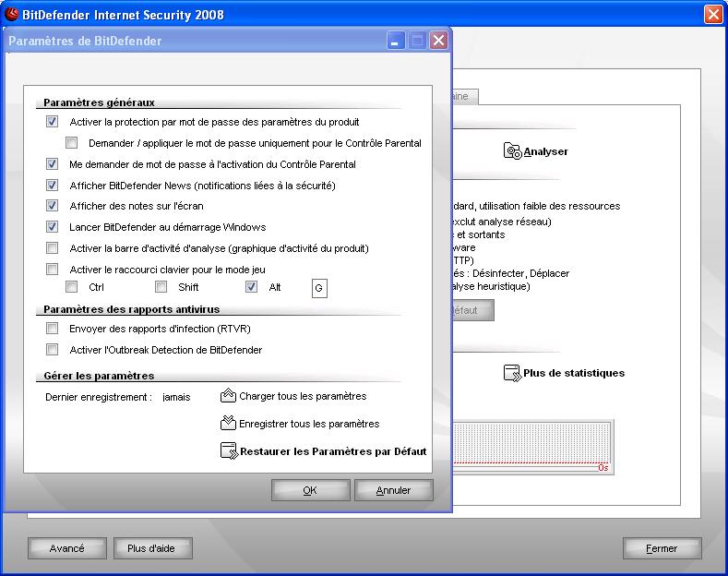Click 'Paramètres des rapports antivirus' heading
The height and width of the screenshot is (576, 728).
[131, 309]
